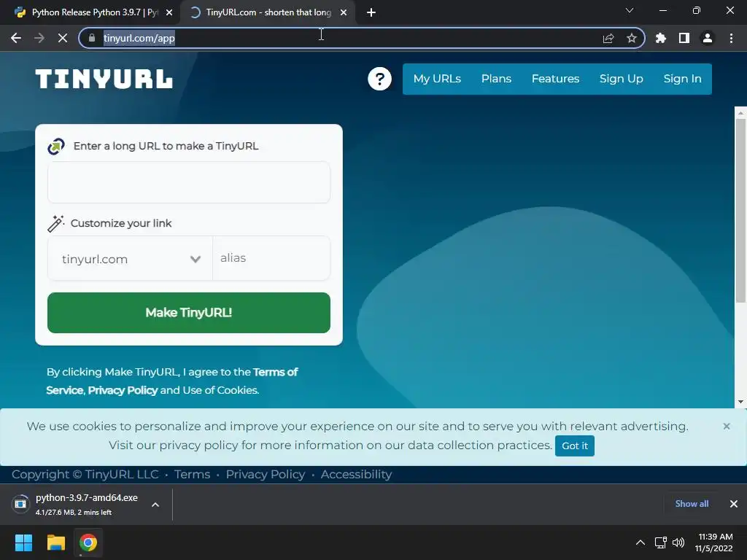This screenshot has width=747, height=560.
Task: Click the magic wand Customize icon
Action: (55, 223)
